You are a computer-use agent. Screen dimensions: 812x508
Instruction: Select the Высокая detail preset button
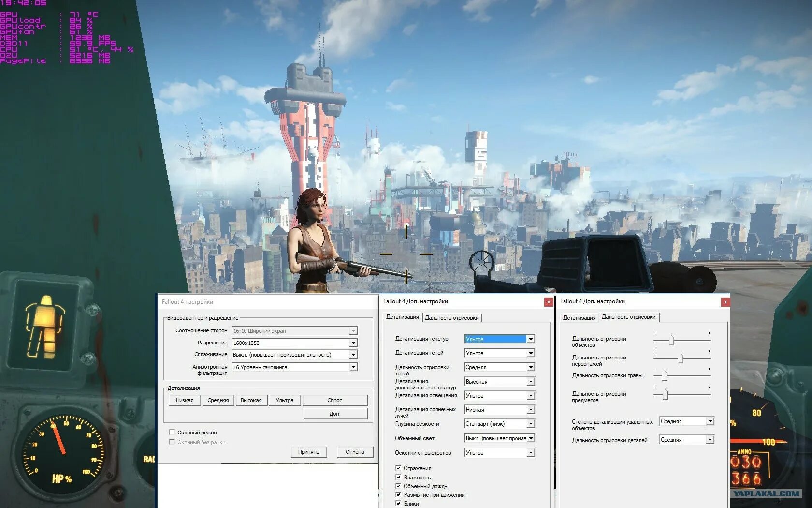tap(251, 400)
